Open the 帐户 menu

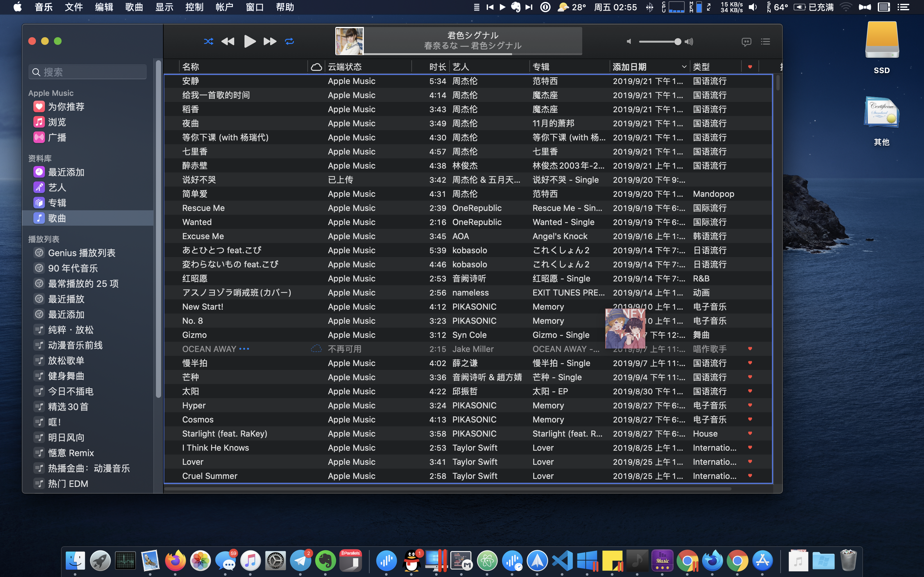coord(224,7)
